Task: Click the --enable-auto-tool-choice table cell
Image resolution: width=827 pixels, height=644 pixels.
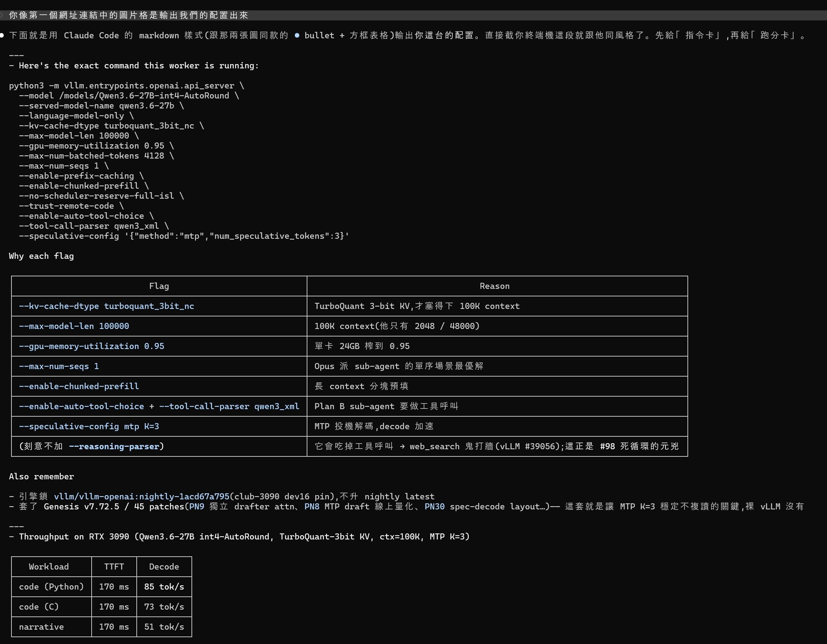Action: coord(159,406)
